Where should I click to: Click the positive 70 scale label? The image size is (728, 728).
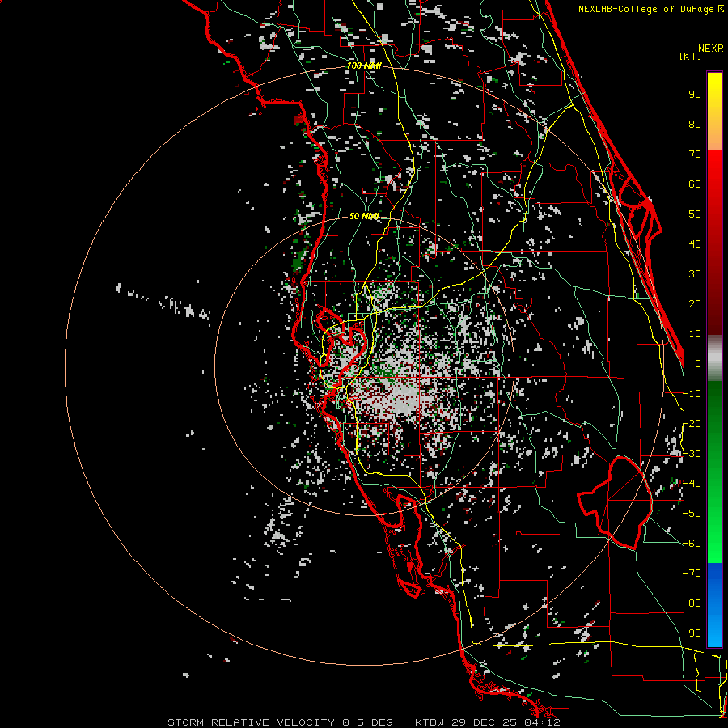click(695, 154)
